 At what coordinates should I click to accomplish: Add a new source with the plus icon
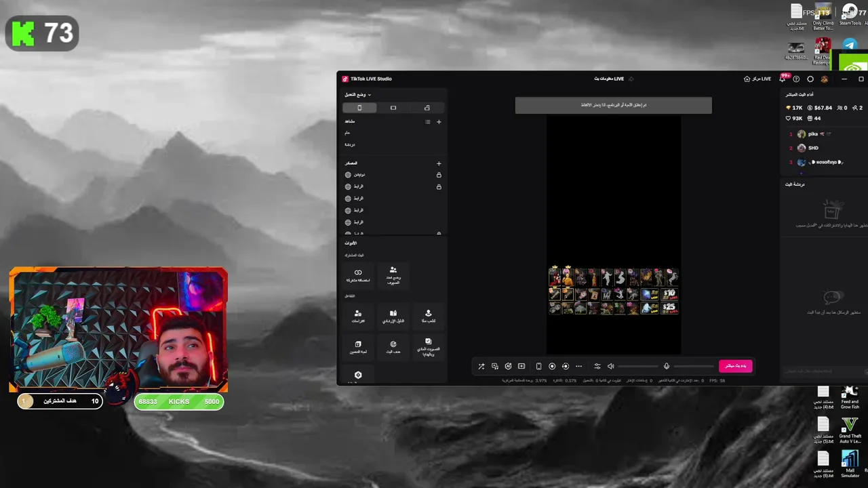click(x=439, y=163)
